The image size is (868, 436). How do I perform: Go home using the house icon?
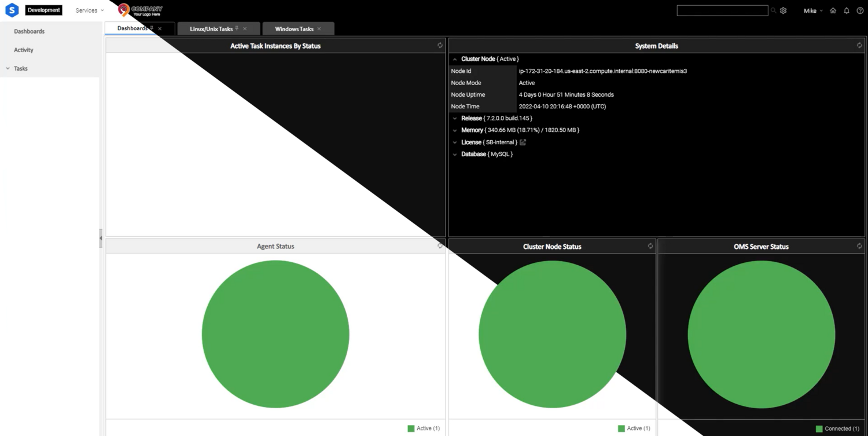[833, 10]
